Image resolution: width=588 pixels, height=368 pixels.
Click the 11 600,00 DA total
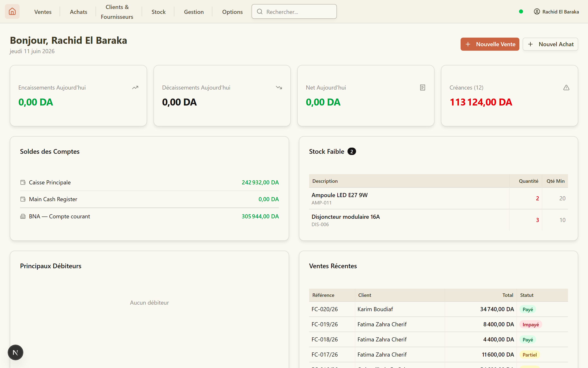(498, 354)
